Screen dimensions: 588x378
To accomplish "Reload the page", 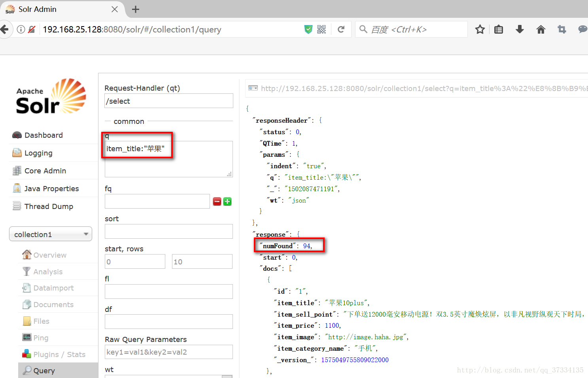I will pos(341,29).
